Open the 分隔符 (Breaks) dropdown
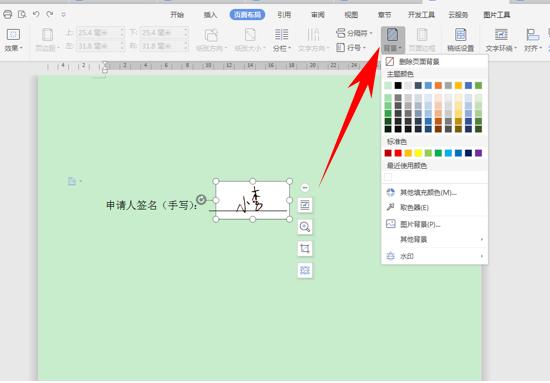The width and height of the screenshot is (550, 383). pos(354,33)
